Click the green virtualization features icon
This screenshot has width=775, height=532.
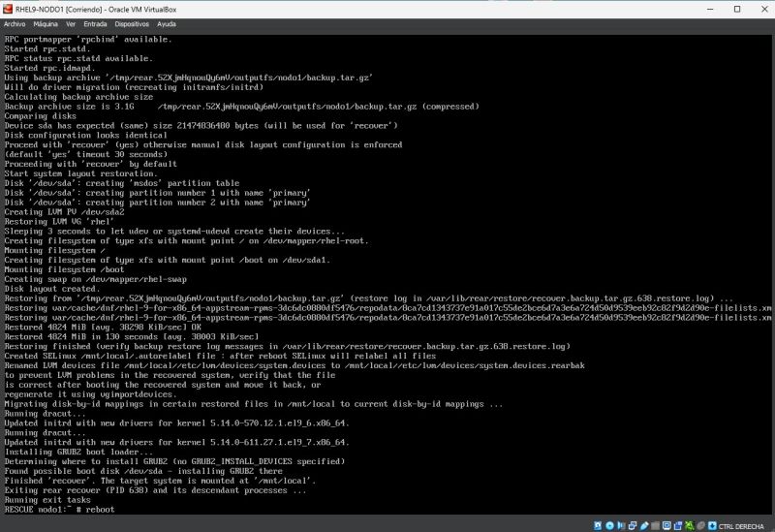tap(689, 525)
